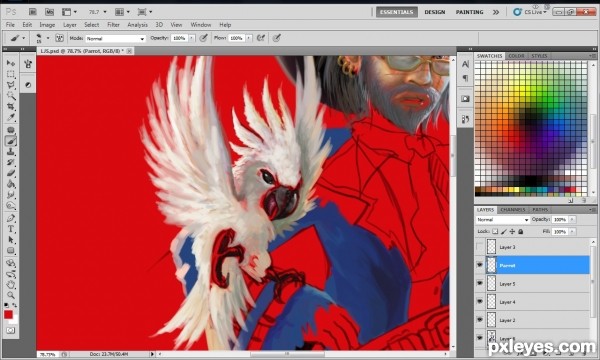Hide the Parrot layer
Image resolution: width=600 pixels, height=360 pixels.
point(479,265)
